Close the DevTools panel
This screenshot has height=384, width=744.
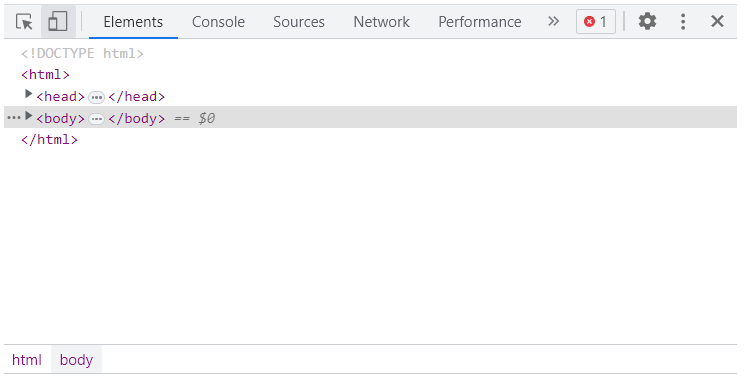[717, 21]
